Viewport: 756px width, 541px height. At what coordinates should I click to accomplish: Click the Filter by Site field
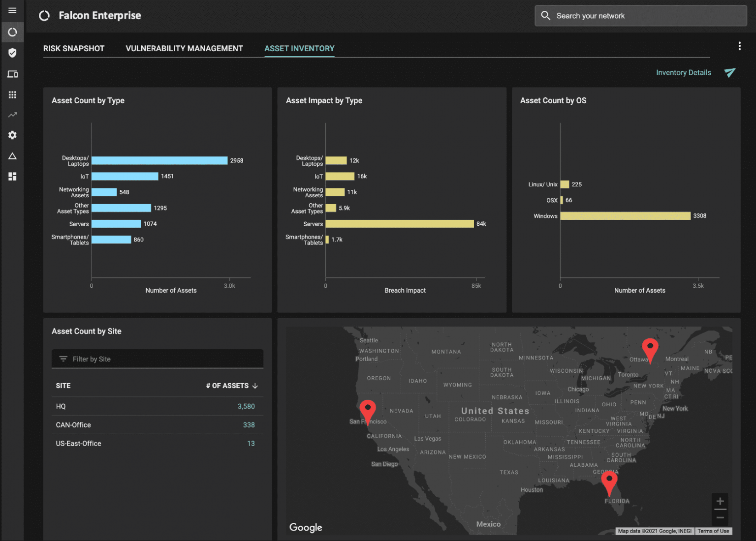click(157, 359)
